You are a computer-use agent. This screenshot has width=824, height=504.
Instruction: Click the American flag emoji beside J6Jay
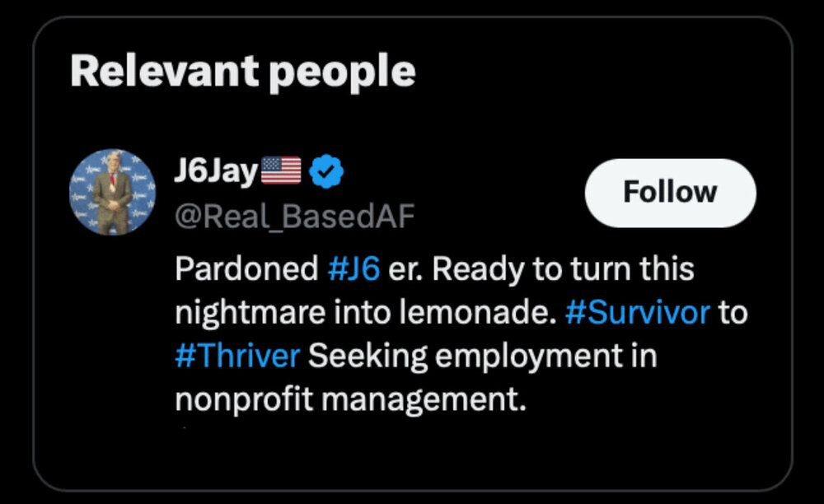pyautogui.click(x=281, y=171)
